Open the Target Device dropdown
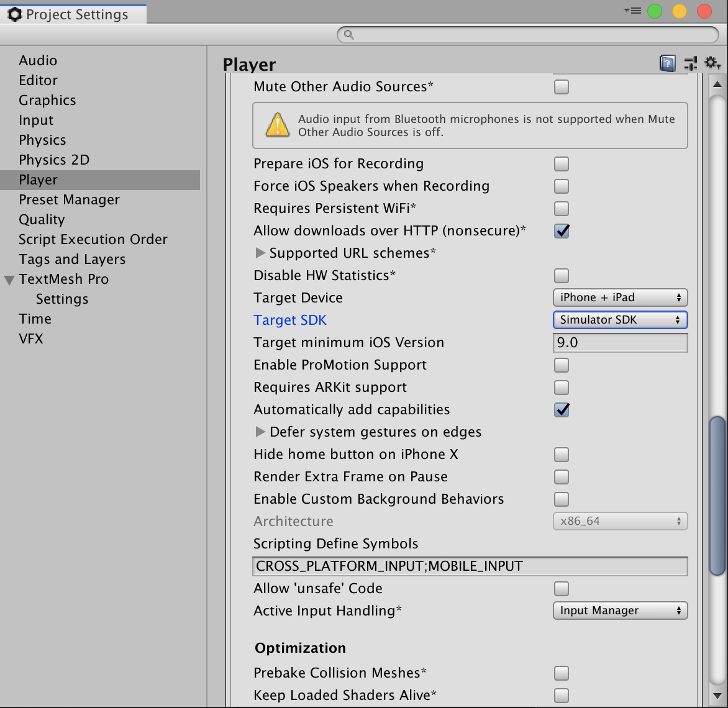 tap(619, 297)
